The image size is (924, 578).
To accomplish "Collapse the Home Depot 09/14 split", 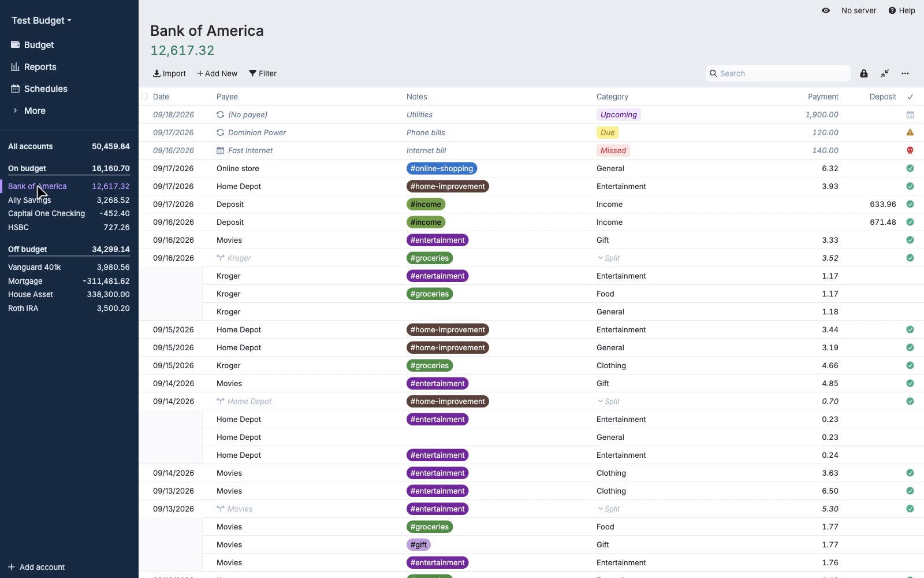I will pyautogui.click(x=609, y=401).
